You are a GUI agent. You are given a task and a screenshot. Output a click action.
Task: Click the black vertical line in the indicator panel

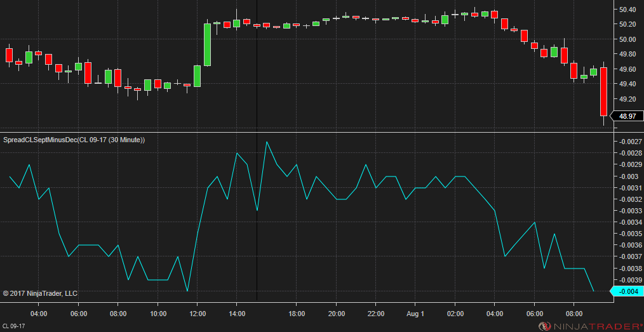(x=257, y=254)
